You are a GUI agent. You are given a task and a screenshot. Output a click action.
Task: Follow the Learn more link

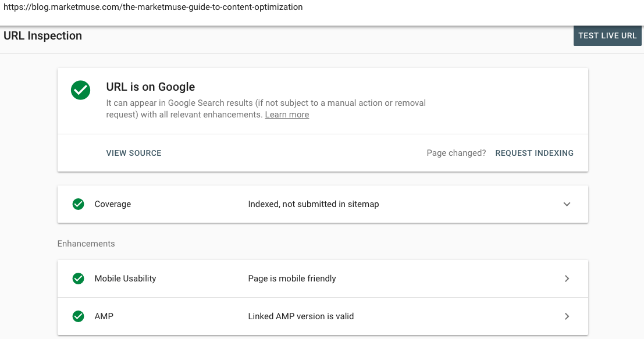[x=287, y=115]
